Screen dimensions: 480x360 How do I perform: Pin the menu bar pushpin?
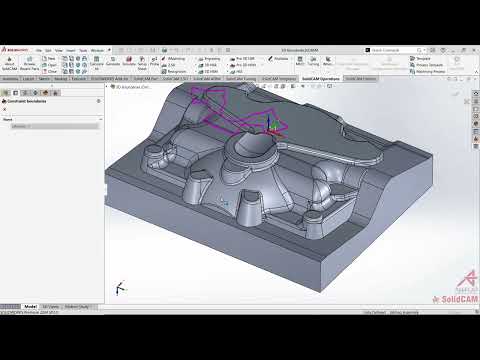point(109,50)
